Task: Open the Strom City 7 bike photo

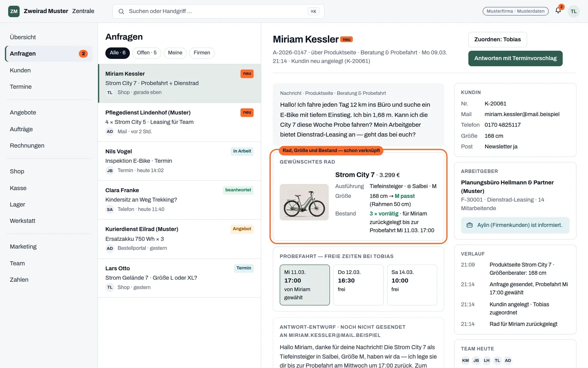Action: pyautogui.click(x=304, y=202)
